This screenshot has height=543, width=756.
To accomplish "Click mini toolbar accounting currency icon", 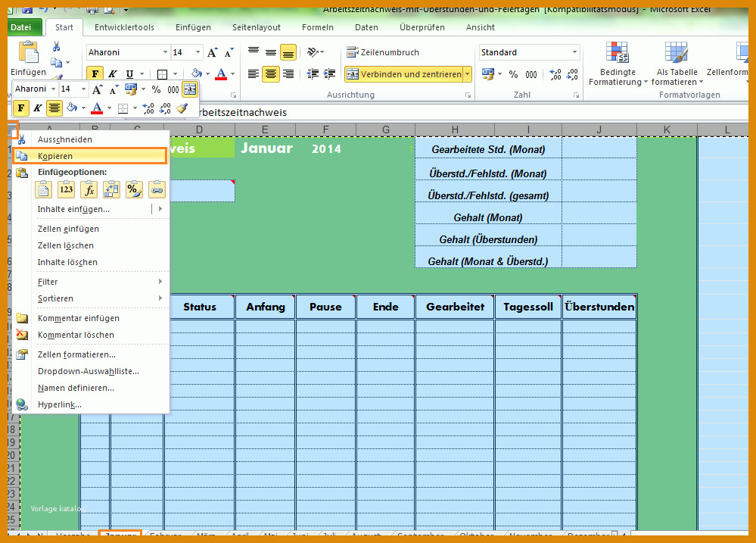I will click(130, 89).
